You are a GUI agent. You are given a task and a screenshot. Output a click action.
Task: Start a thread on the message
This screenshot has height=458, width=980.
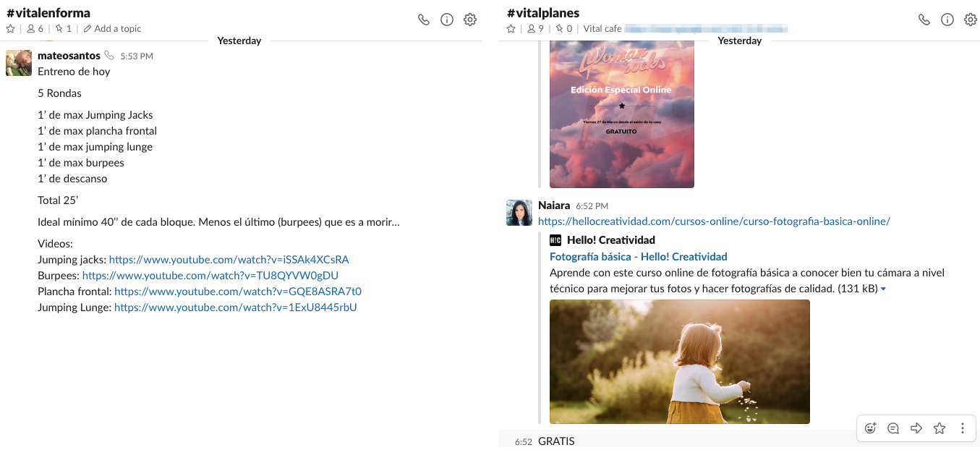click(x=893, y=428)
